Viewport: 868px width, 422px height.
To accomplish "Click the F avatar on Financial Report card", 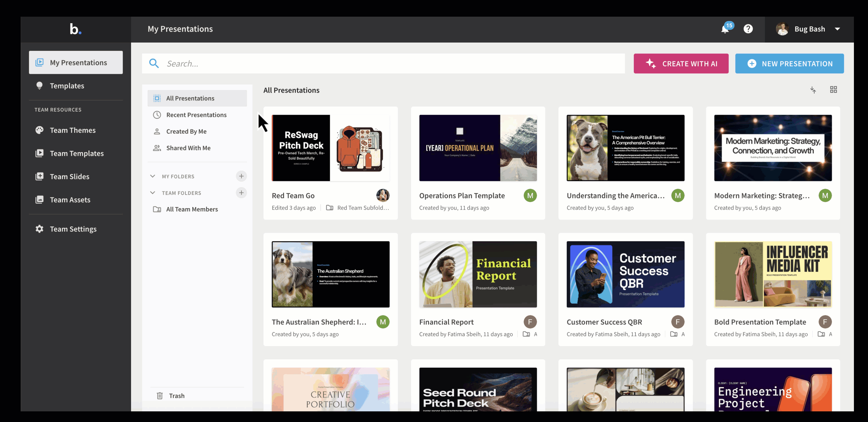I will point(530,322).
